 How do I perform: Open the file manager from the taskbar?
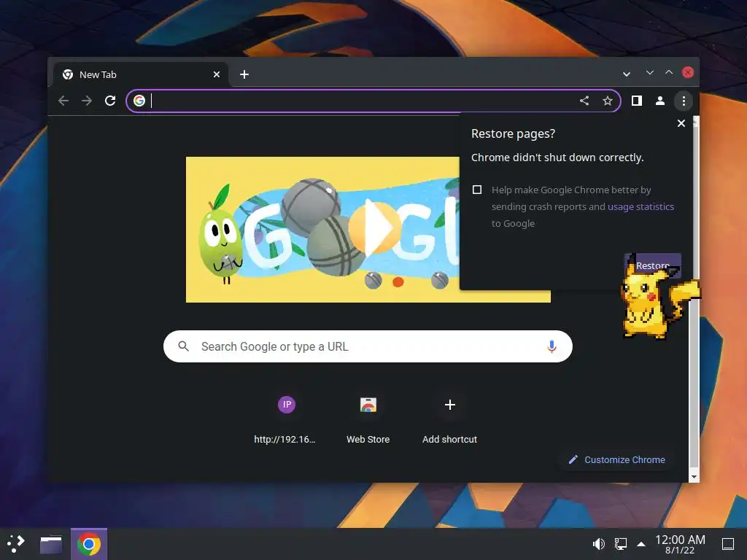[x=51, y=544]
